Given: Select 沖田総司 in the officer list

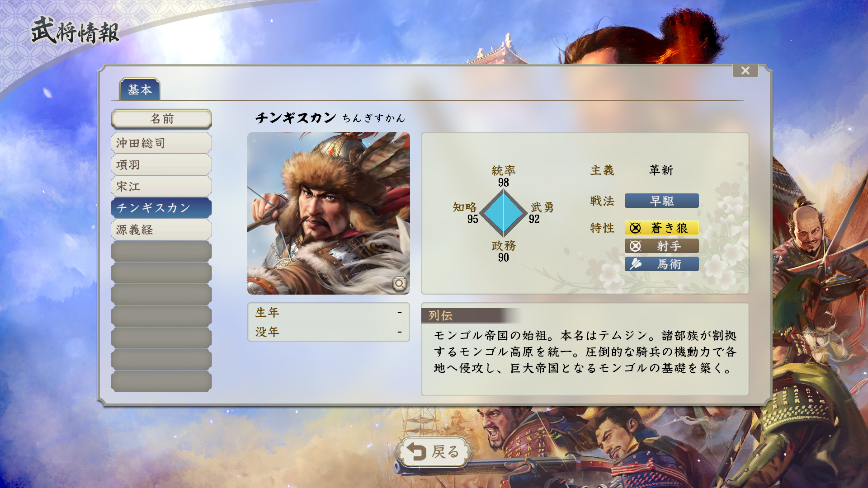Looking at the screenshot, I should 161,143.
